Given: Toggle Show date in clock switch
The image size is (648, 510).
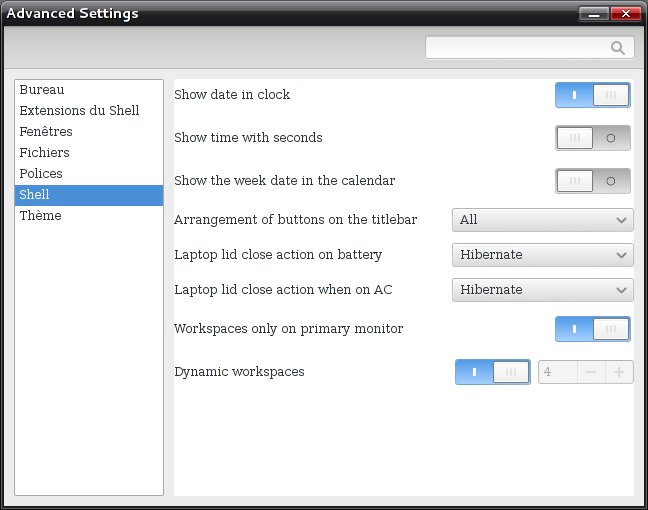Looking at the screenshot, I should [x=593, y=95].
